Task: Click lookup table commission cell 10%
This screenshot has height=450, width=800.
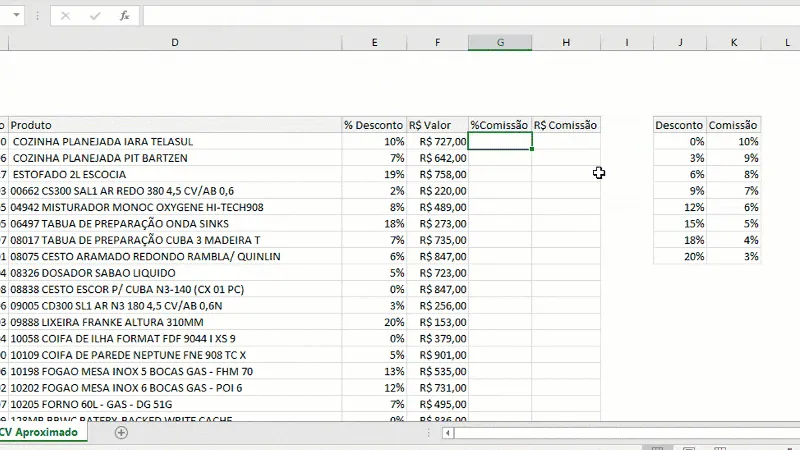Action: [x=734, y=141]
